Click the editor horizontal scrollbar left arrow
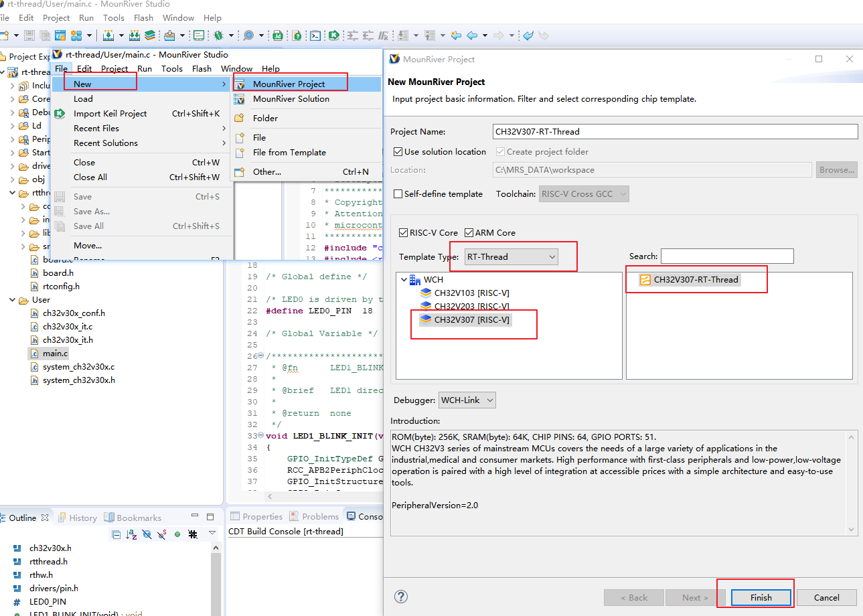The image size is (863, 616). (x=270, y=497)
